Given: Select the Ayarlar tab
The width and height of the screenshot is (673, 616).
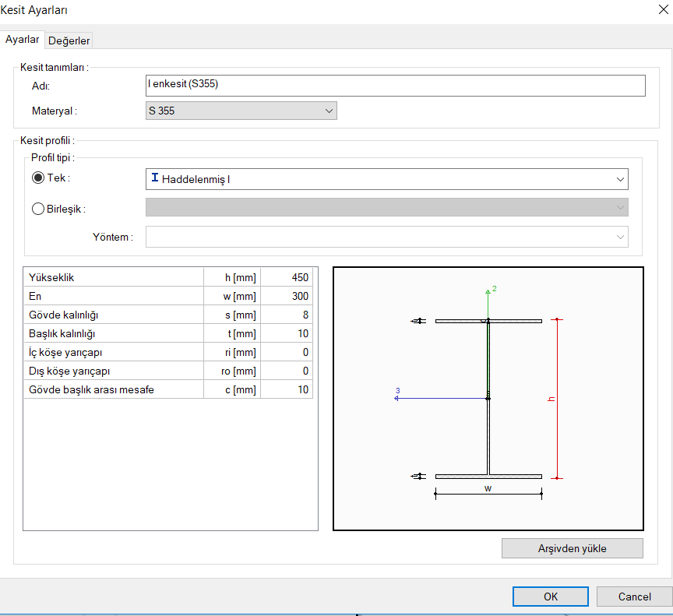Looking at the screenshot, I should pyautogui.click(x=23, y=40).
